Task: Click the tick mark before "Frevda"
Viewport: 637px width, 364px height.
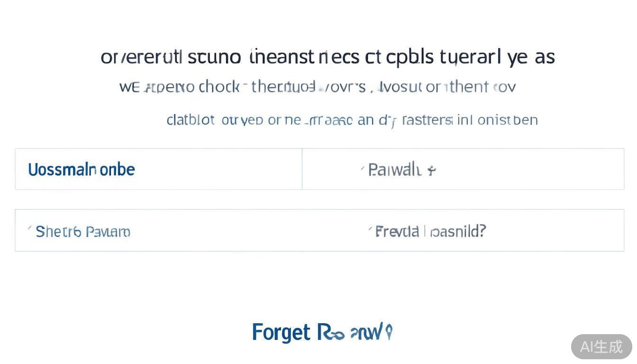Action: pyautogui.click(x=370, y=229)
